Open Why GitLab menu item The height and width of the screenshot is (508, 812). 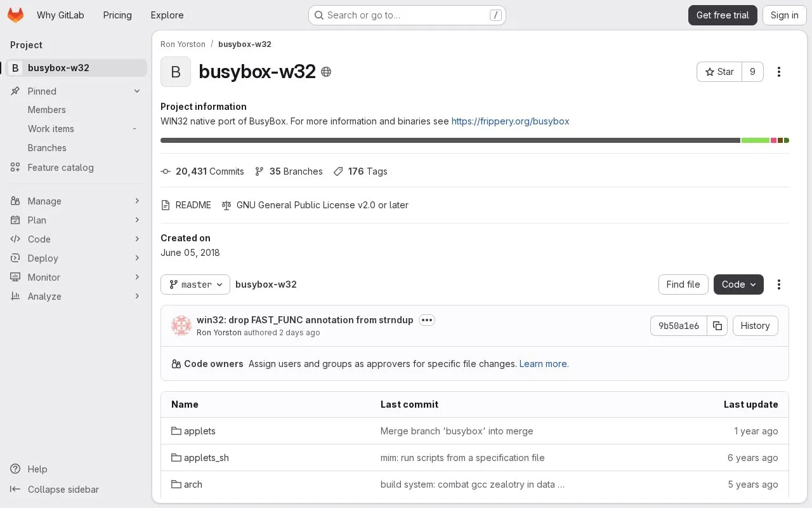tap(60, 15)
